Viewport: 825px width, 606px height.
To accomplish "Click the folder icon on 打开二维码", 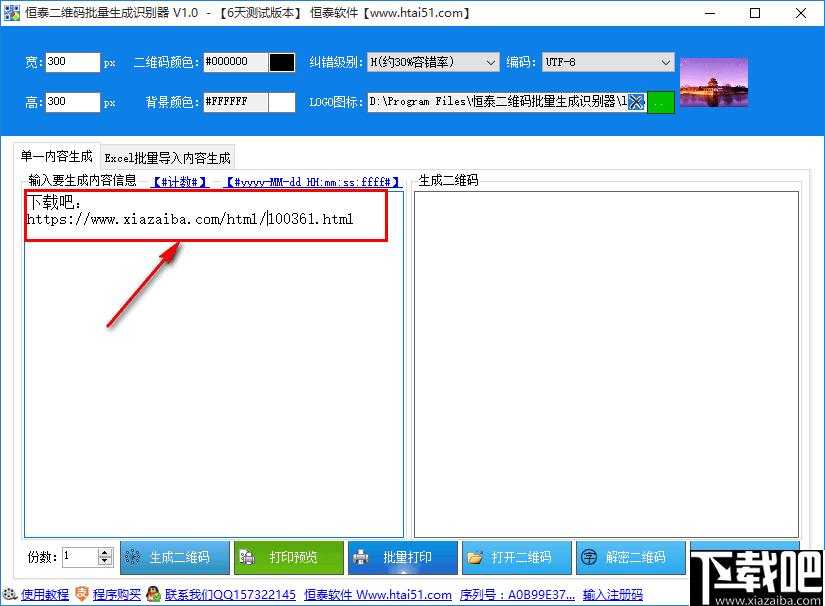I will click(x=475, y=557).
